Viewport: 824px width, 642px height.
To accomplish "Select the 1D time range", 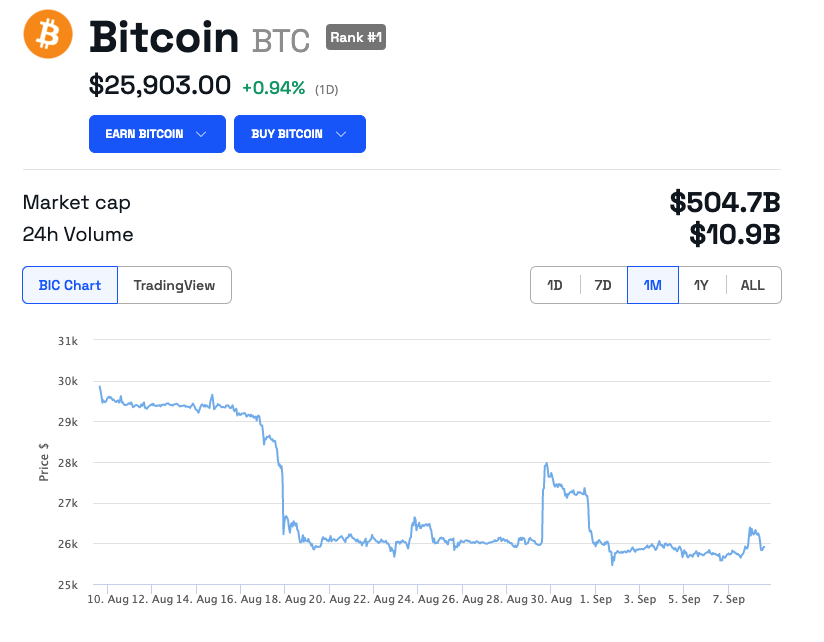I will pyautogui.click(x=555, y=285).
